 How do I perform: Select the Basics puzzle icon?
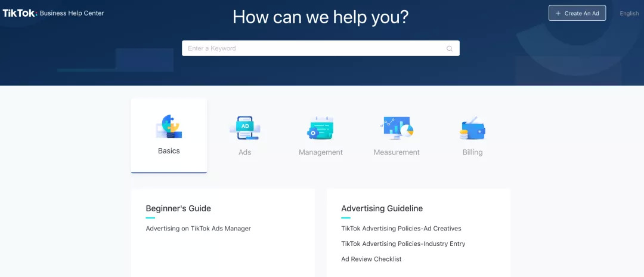[169, 127]
